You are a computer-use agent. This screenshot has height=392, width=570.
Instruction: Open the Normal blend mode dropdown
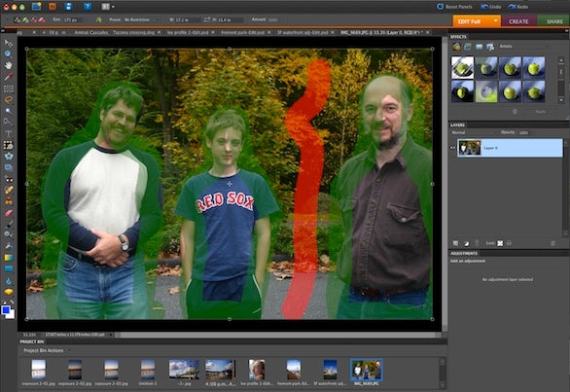point(474,132)
